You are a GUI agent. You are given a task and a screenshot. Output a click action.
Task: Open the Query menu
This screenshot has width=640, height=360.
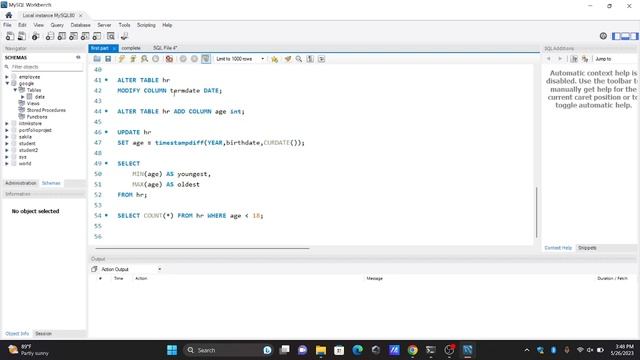pos(57,25)
